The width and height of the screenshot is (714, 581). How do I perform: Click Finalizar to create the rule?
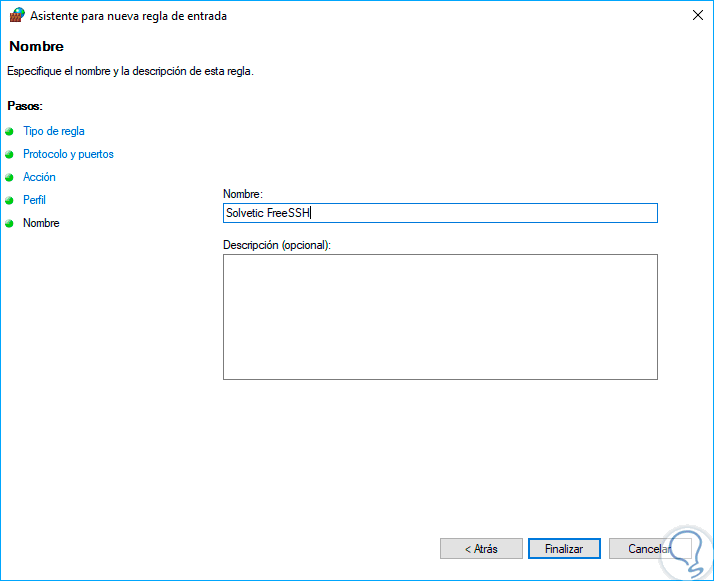[564, 549]
